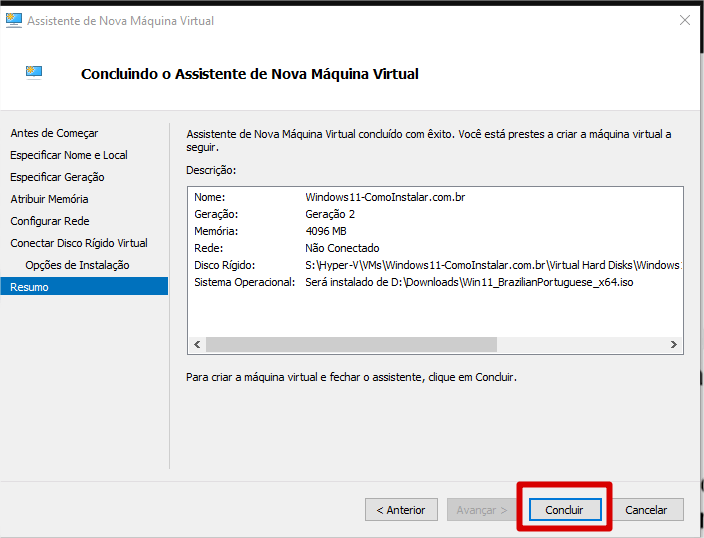Open the Configurar Rede step
The width and height of the screenshot is (704, 538).
pos(50,221)
